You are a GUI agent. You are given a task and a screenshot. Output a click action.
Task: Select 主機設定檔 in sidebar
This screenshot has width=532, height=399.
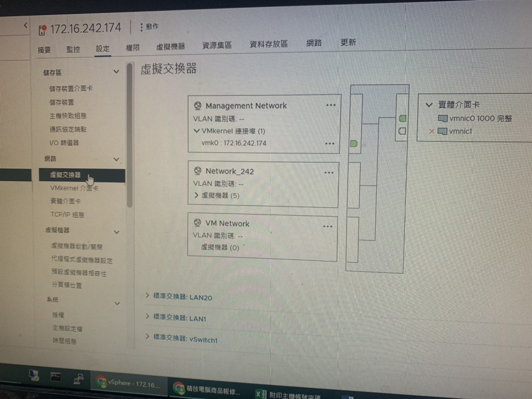[67, 328]
